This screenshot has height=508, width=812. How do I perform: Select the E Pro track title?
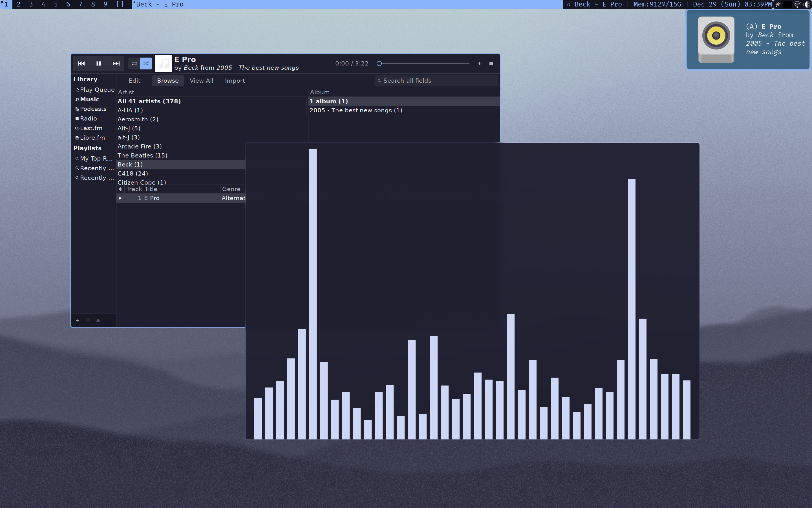click(152, 198)
